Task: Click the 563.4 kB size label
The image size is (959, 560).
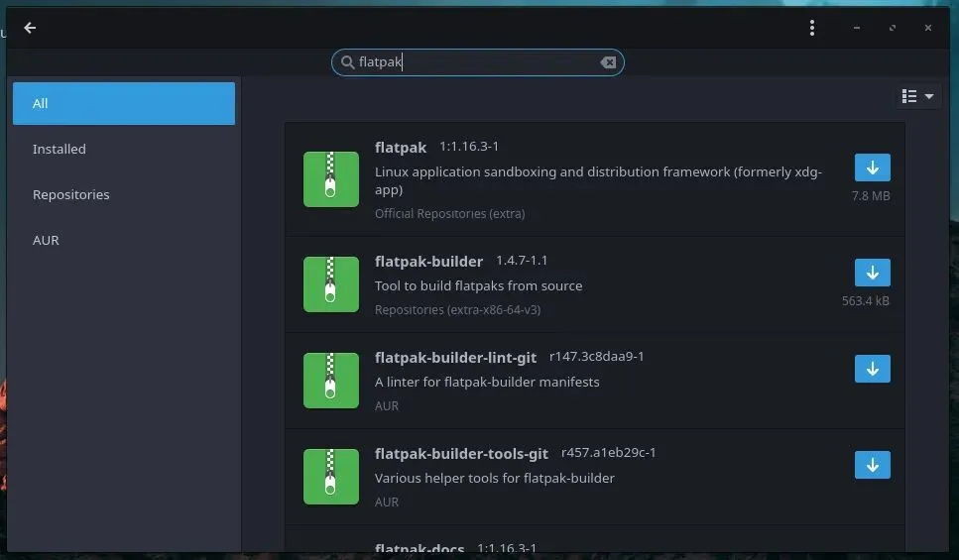Action: point(866,300)
